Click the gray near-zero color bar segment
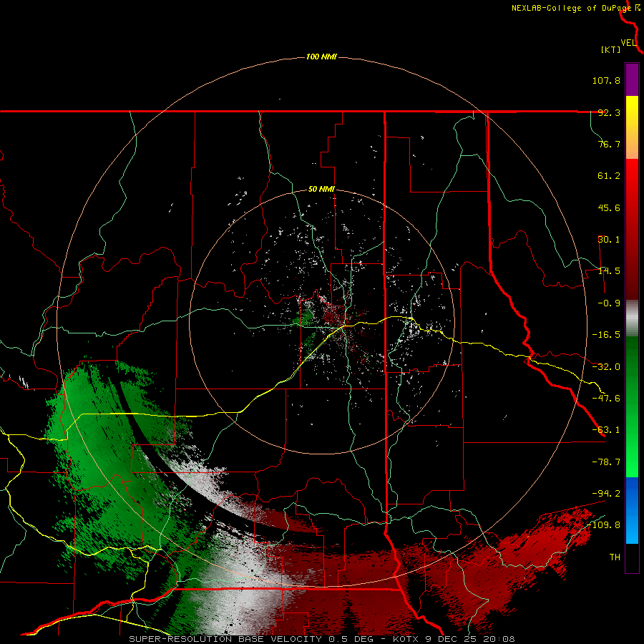This screenshot has height=644, width=644. (x=632, y=318)
